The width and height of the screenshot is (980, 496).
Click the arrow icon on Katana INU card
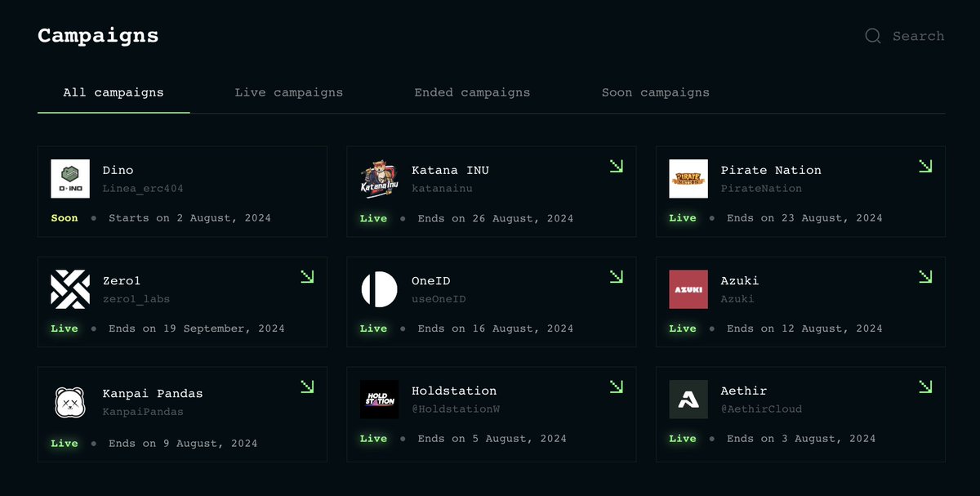point(617,166)
